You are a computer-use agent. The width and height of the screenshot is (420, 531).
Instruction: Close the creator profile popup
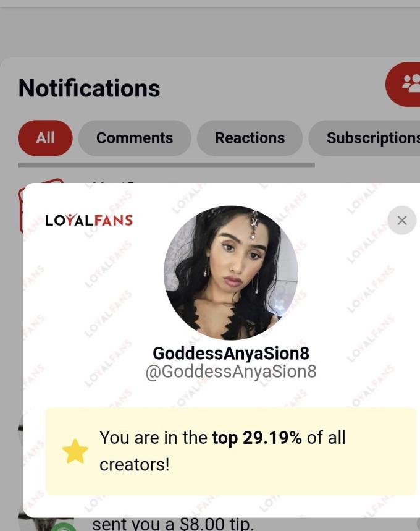point(401,221)
